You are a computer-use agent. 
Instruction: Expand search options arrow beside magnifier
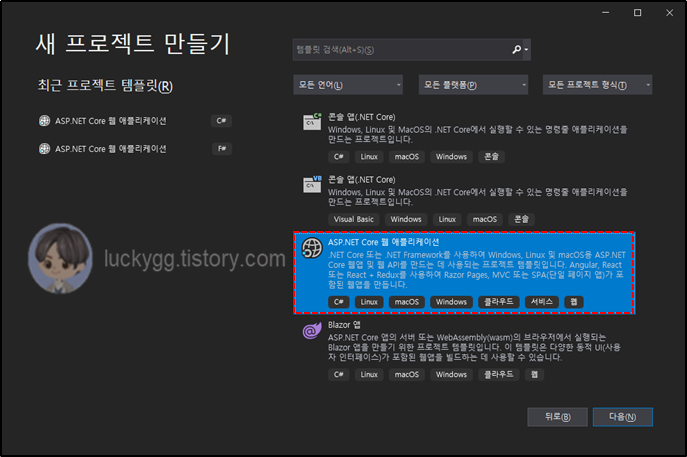[527, 50]
